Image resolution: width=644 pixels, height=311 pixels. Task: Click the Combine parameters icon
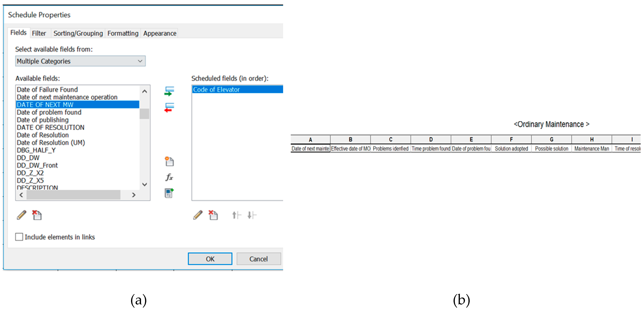[x=169, y=193]
